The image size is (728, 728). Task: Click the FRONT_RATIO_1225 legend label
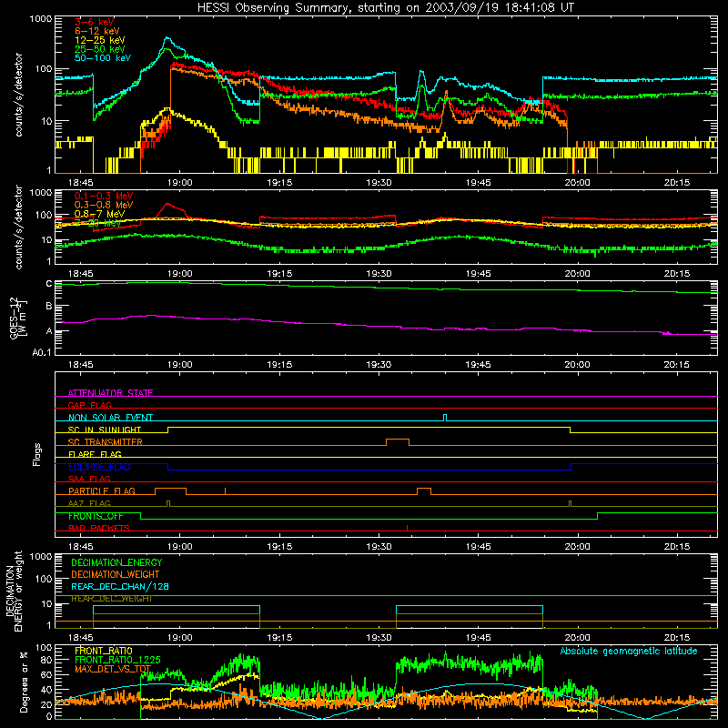point(117,660)
